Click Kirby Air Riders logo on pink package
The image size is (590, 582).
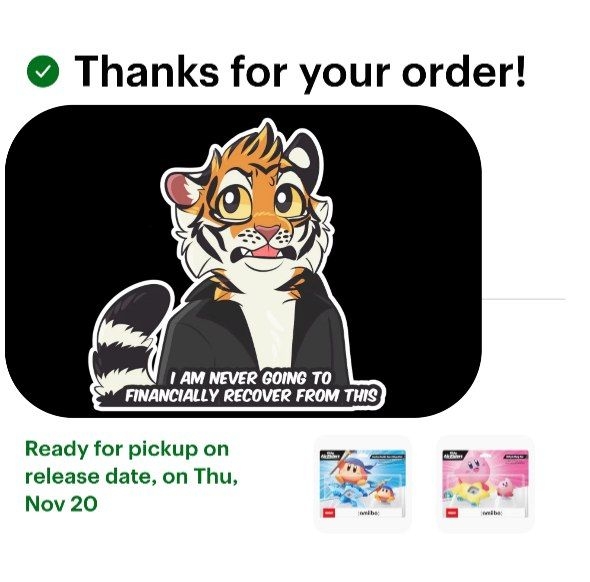(x=453, y=455)
